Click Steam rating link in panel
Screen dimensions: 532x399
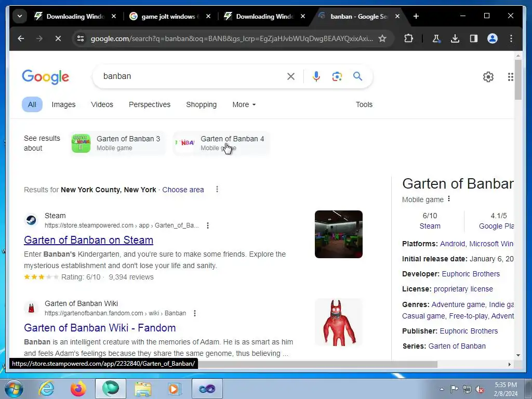coord(430,226)
